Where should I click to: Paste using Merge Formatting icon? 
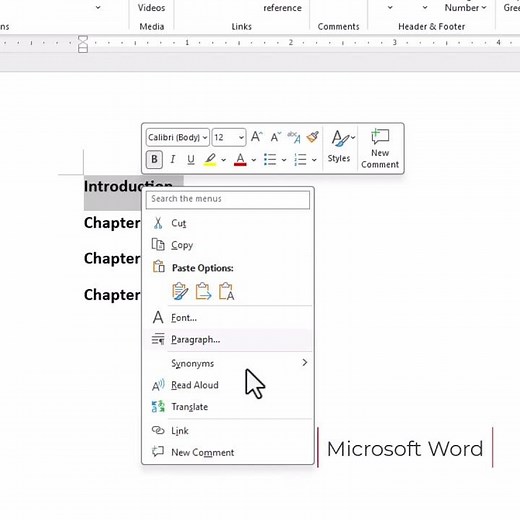click(203, 291)
